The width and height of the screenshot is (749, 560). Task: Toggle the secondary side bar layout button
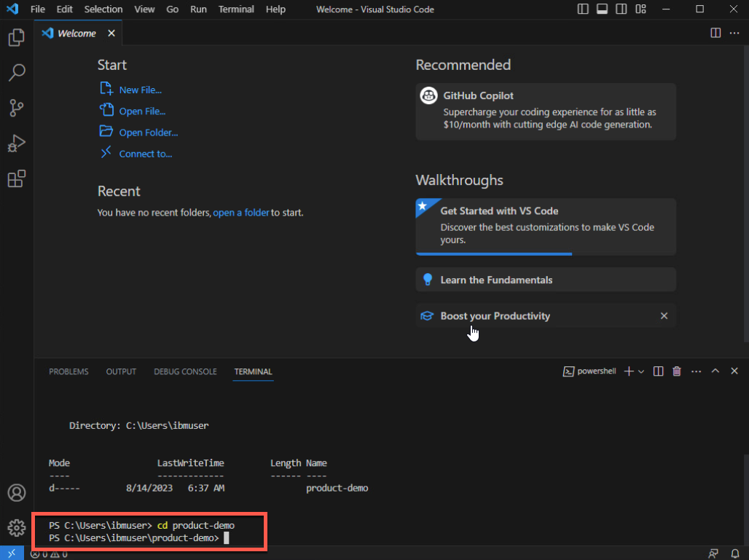pos(621,9)
